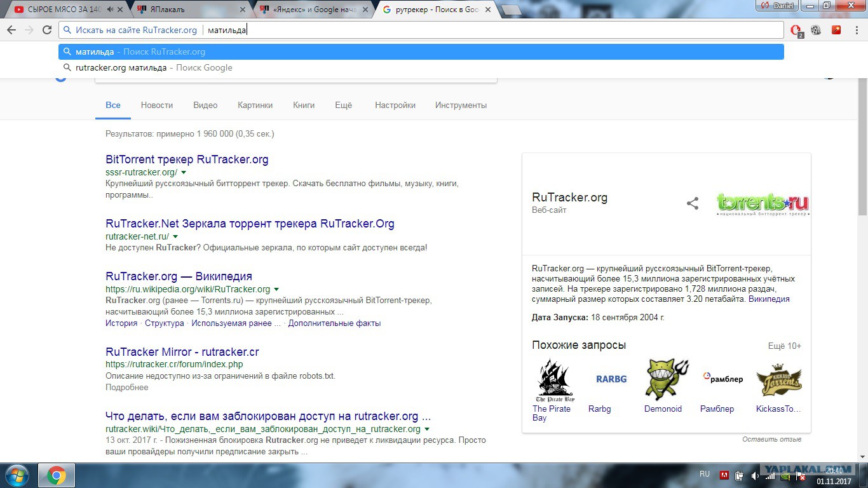
Task: Go back using the browser back arrow
Action: (11, 30)
